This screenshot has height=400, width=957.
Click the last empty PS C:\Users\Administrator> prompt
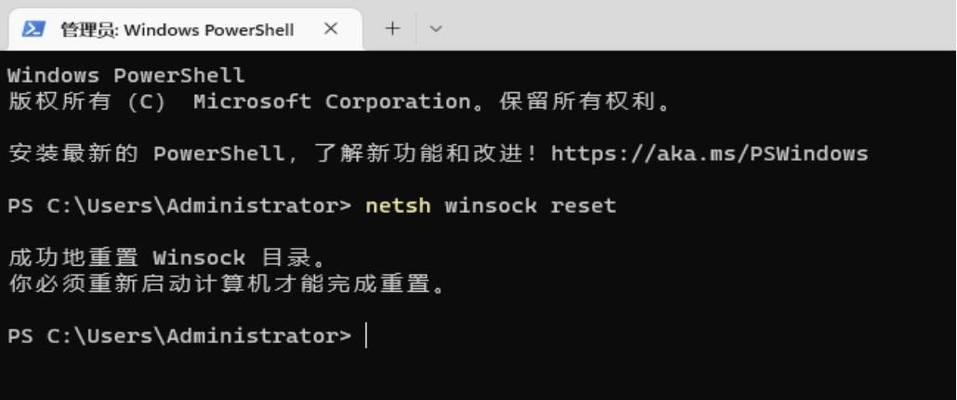click(179, 336)
